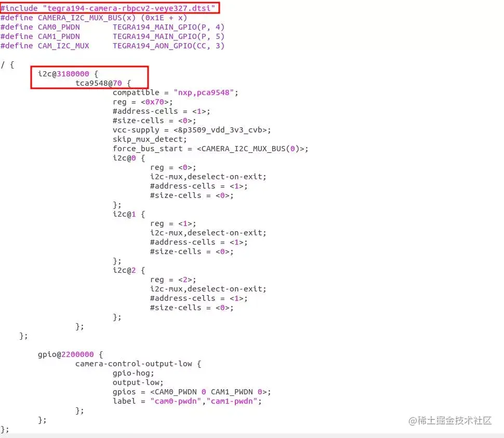This screenshot has width=504, height=438.
Task: Click TEGRA194_MAIN_GPIO(P, 4) value
Action: pyautogui.click(x=168, y=27)
